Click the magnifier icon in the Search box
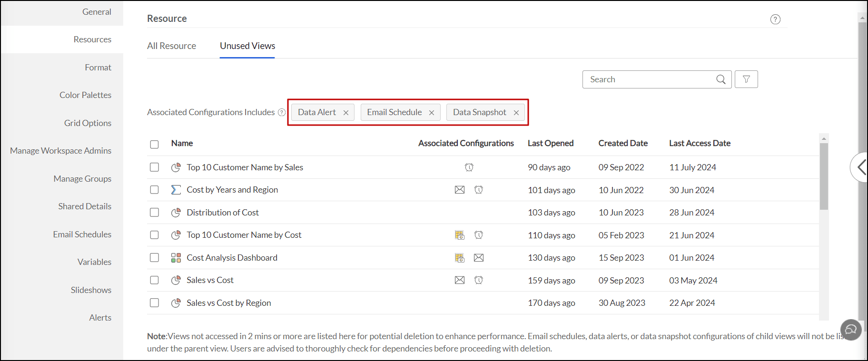Screen dimensions: 868x361 [x=721, y=79]
